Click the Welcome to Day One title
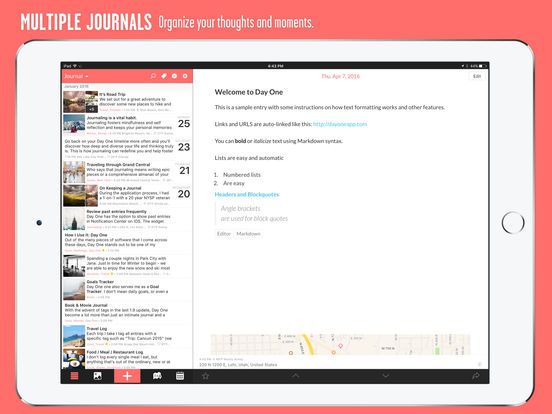This screenshot has width=552, height=414. (x=249, y=92)
